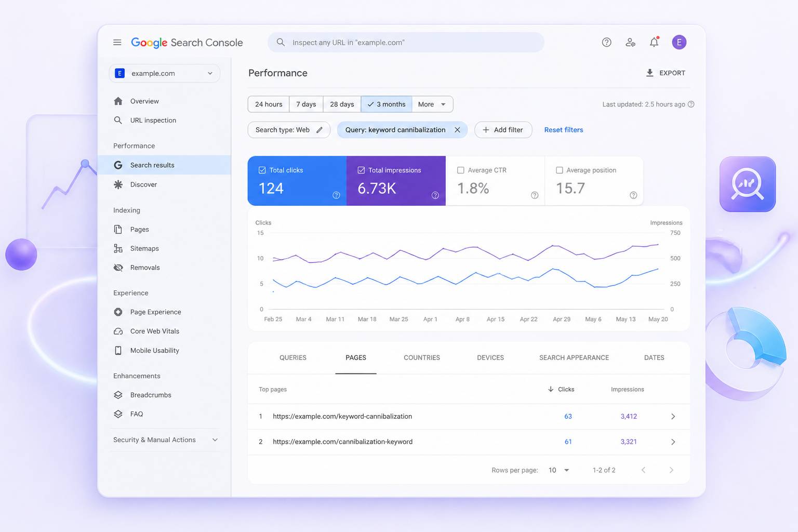Select the 3 months date range
This screenshot has height=532, width=798.
tap(387, 104)
